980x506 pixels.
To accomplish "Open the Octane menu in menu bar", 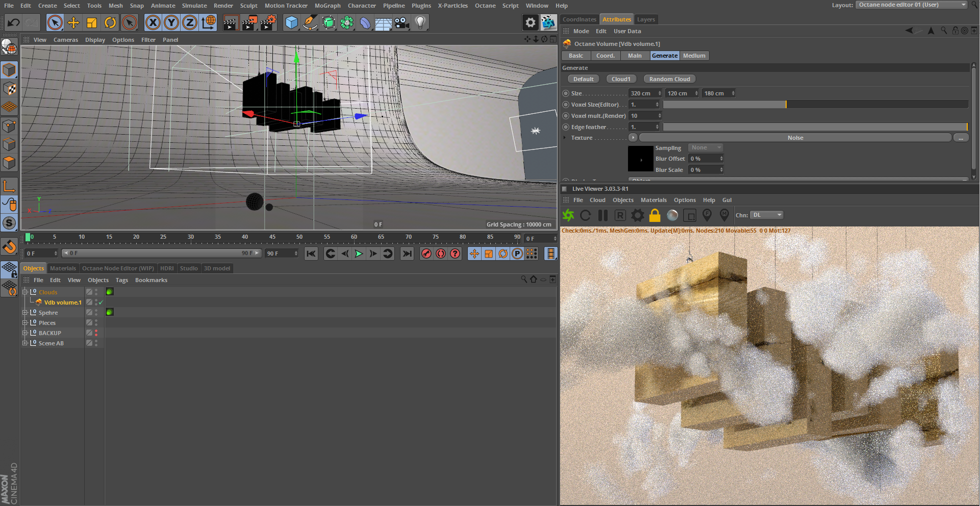I will coord(485,6).
